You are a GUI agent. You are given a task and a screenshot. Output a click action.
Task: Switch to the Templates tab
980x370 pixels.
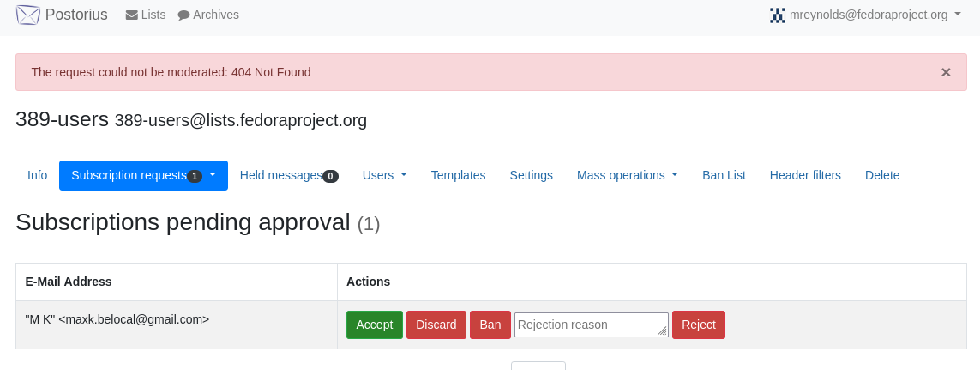pos(458,175)
